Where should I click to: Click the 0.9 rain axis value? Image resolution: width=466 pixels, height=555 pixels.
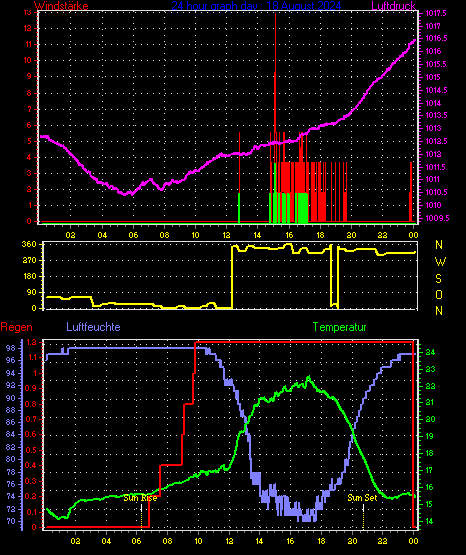tap(30, 389)
